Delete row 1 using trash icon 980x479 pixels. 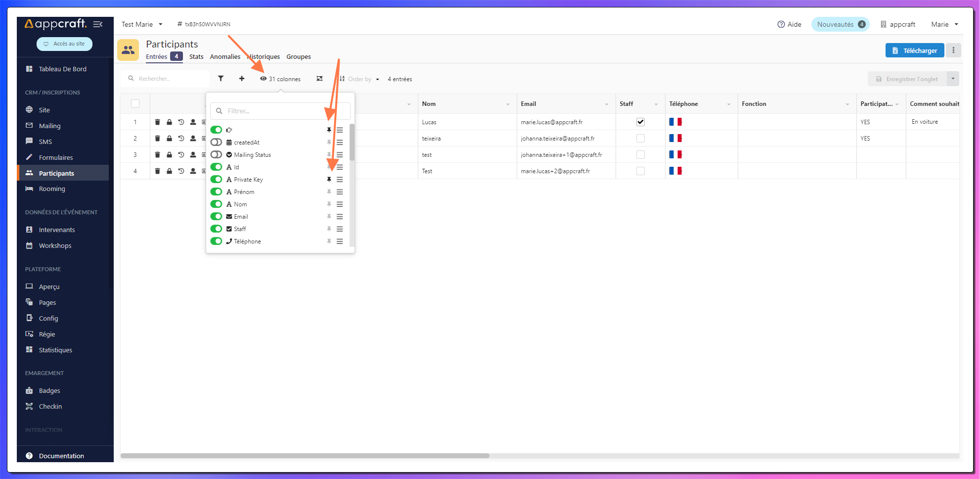pos(157,122)
